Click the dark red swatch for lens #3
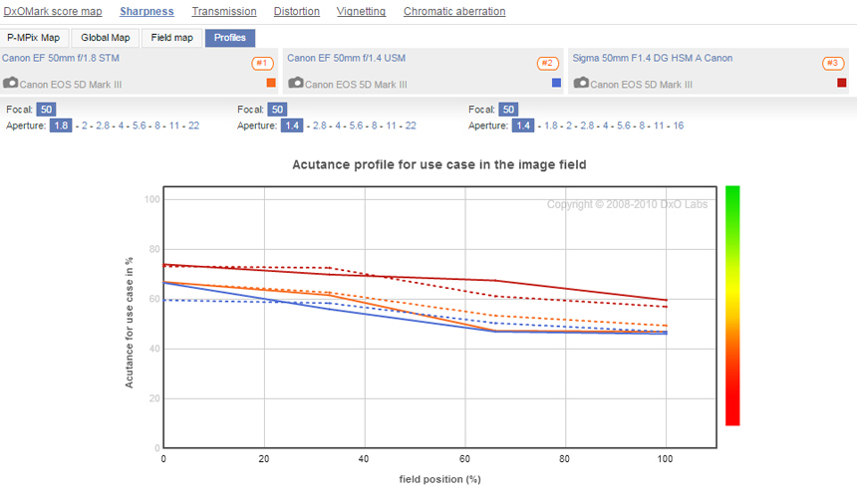The height and width of the screenshot is (504, 857). (x=842, y=83)
